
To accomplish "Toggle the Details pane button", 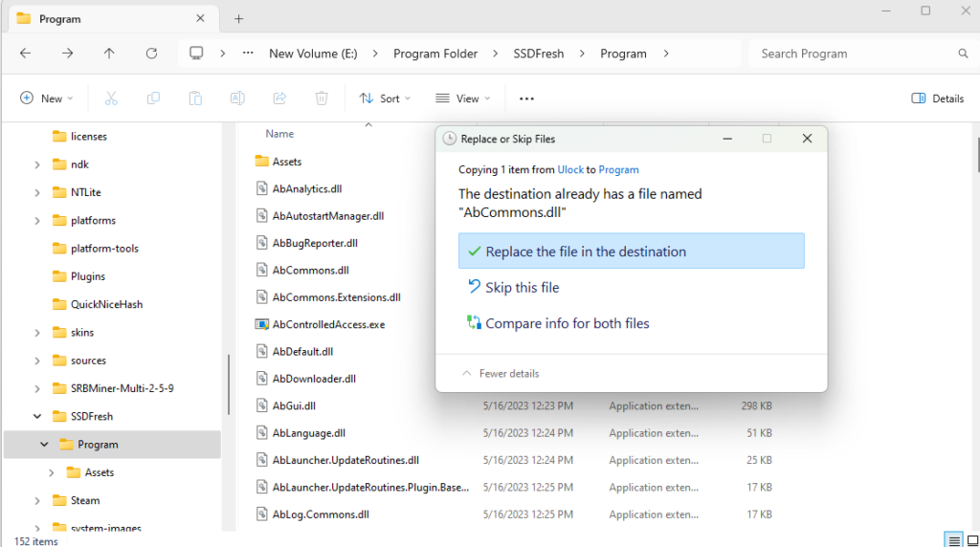I will 938,98.
